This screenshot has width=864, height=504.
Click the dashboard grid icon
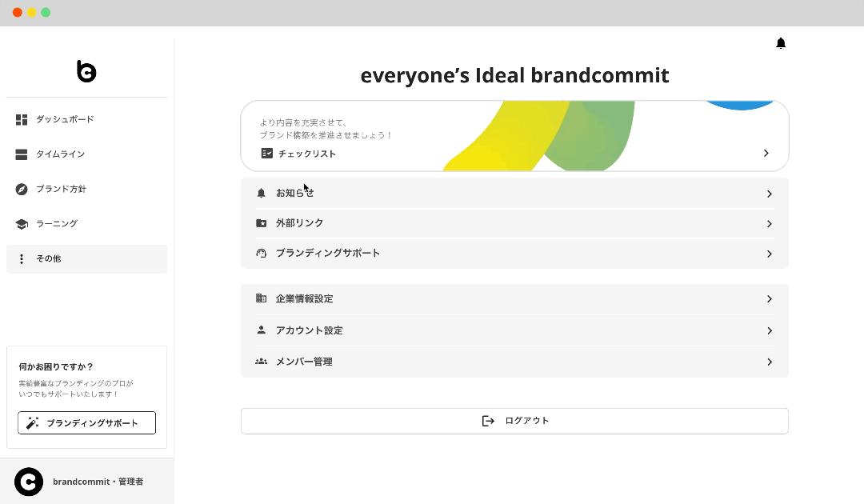22,119
